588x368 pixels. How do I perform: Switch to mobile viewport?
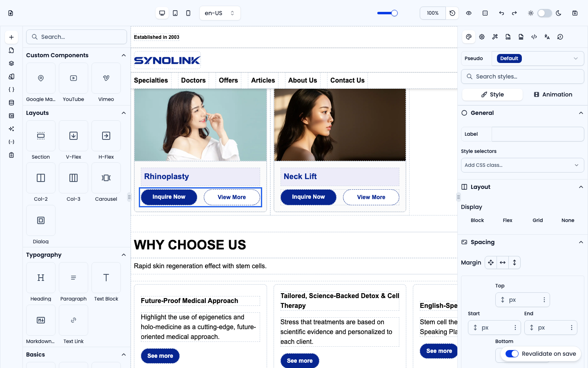(x=188, y=13)
